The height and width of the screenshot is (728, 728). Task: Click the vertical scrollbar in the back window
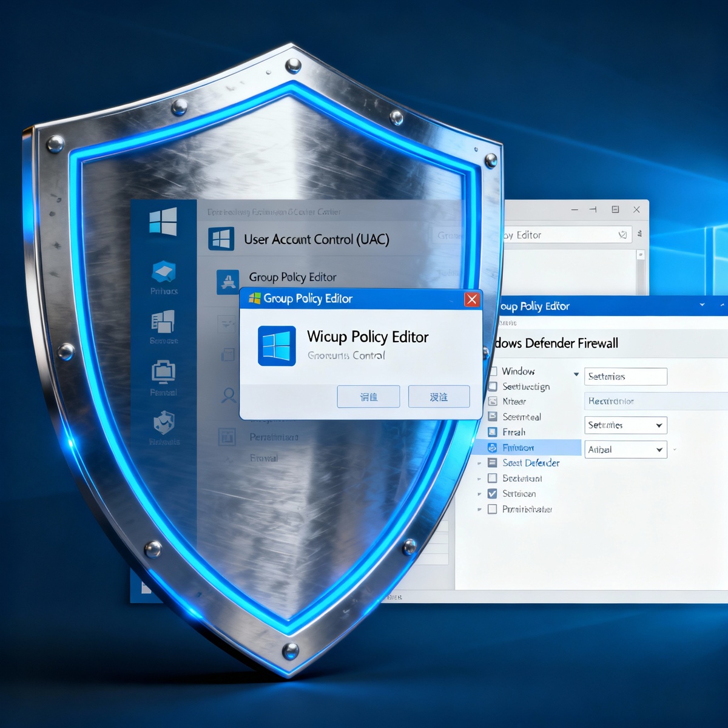640,273
